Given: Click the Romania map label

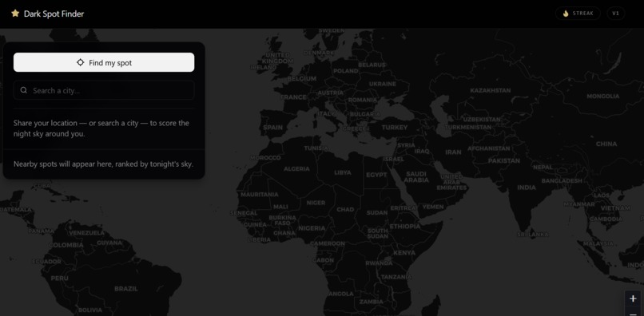Looking at the screenshot, I should [x=362, y=100].
